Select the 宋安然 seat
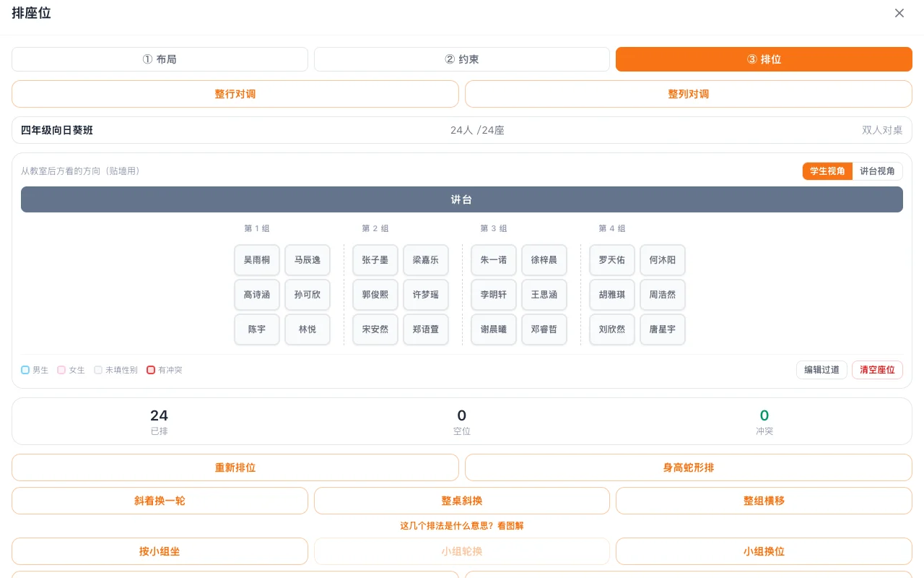This screenshot has width=924, height=578. tap(375, 329)
